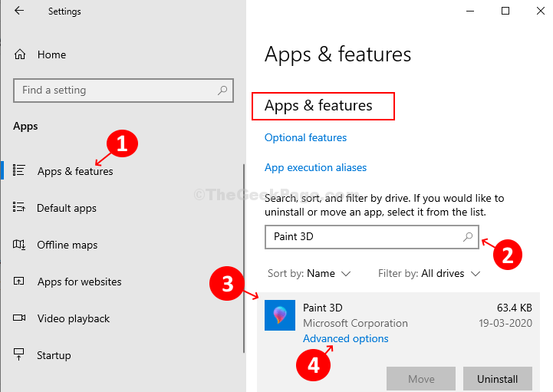The width and height of the screenshot is (553, 392).
Task: Click the Apps for websites icon
Action: tap(18, 281)
